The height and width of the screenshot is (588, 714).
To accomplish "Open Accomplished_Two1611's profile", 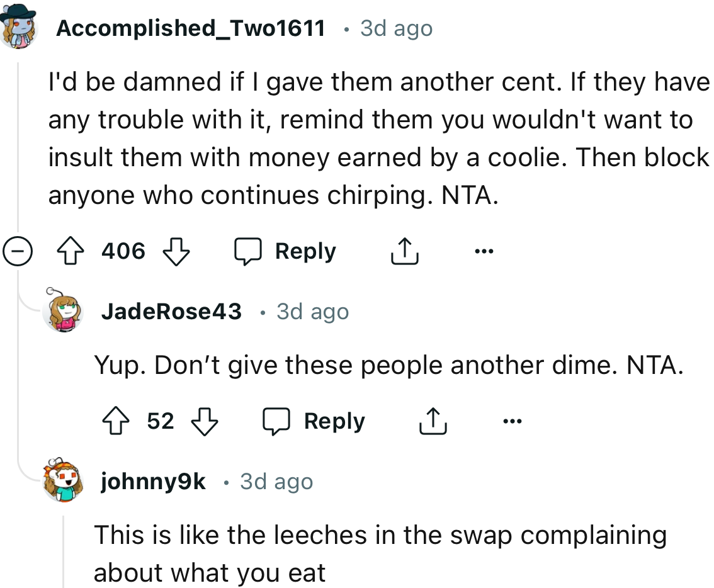I will coord(190,28).
